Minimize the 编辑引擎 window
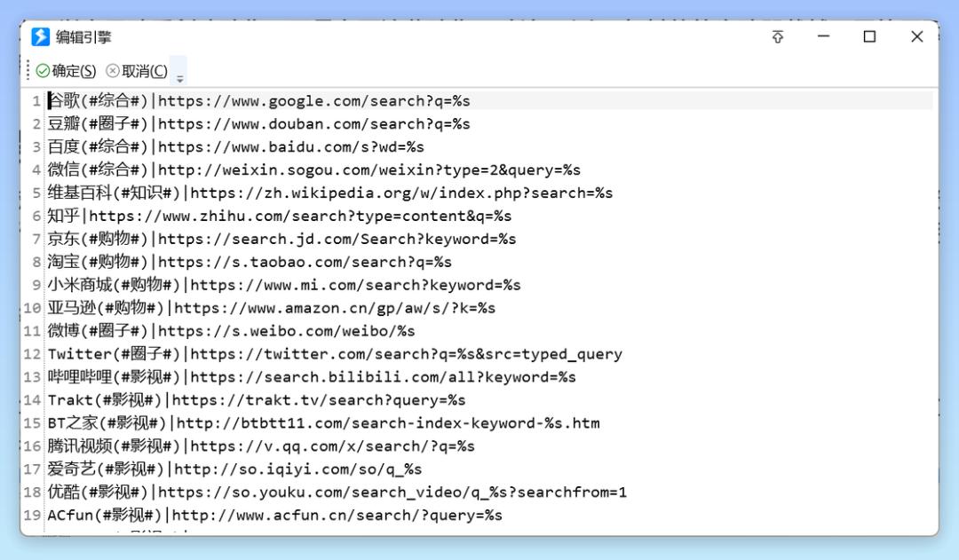This screenshot has width=959, height=560. tap(823, 36)
